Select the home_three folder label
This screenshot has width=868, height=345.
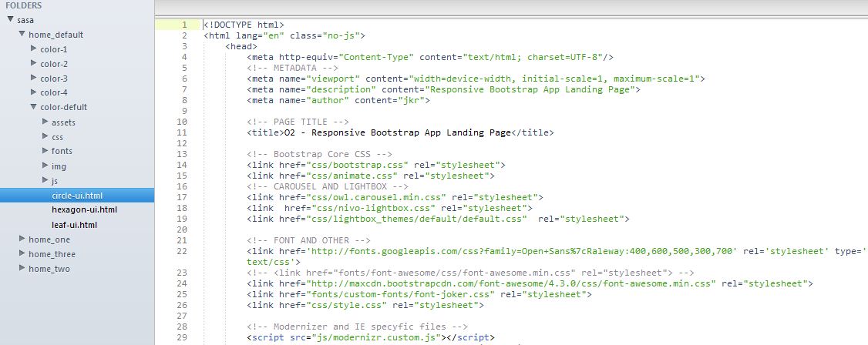pyautogui.click(x=52, y=254)
